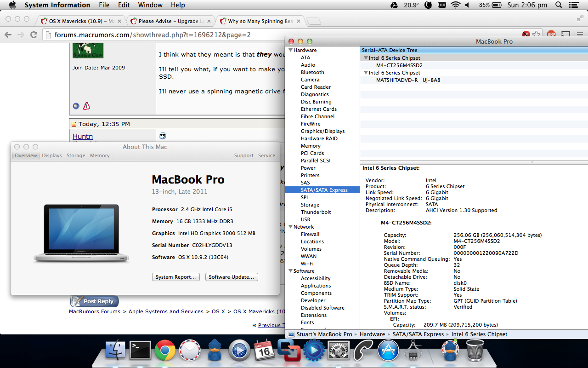This screenshot has width=588, height=368.
Task: Open the Wi-Fi status menu
Action: (x=456, y=5)
